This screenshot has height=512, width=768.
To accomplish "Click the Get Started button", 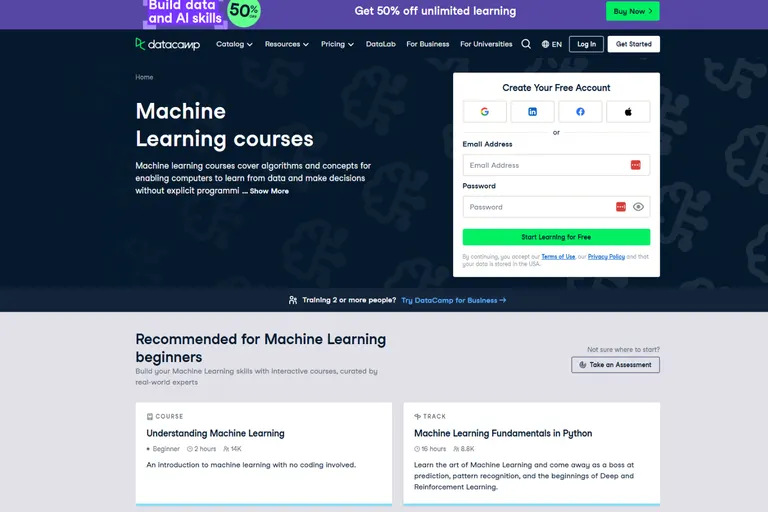I will pyautogui.click(x=634, y=44).
